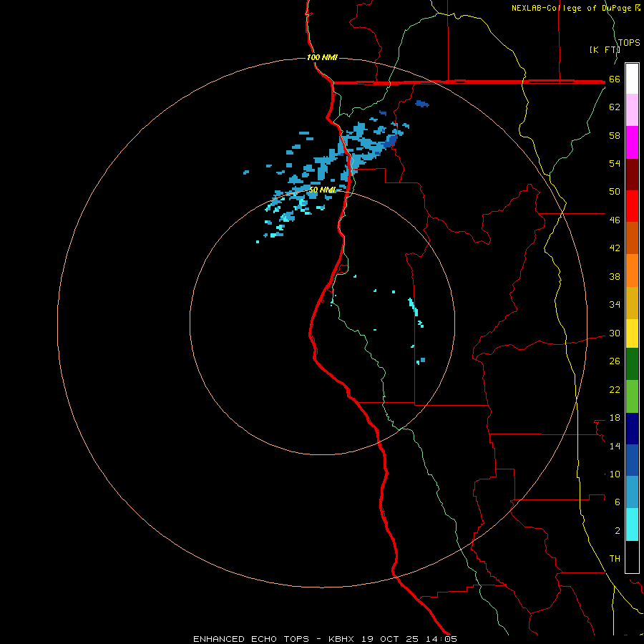Click the dark orange swatch near 42
The width and height of the screenshot is (644, 644).
632,238
